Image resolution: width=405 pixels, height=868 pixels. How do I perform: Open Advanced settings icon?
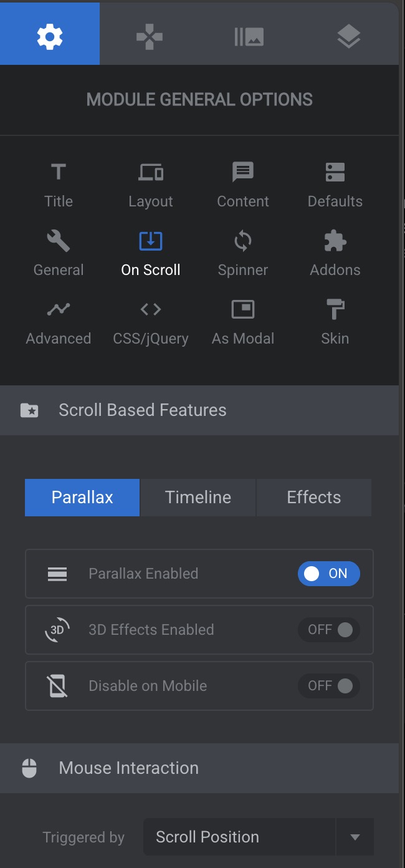(59, 309)
